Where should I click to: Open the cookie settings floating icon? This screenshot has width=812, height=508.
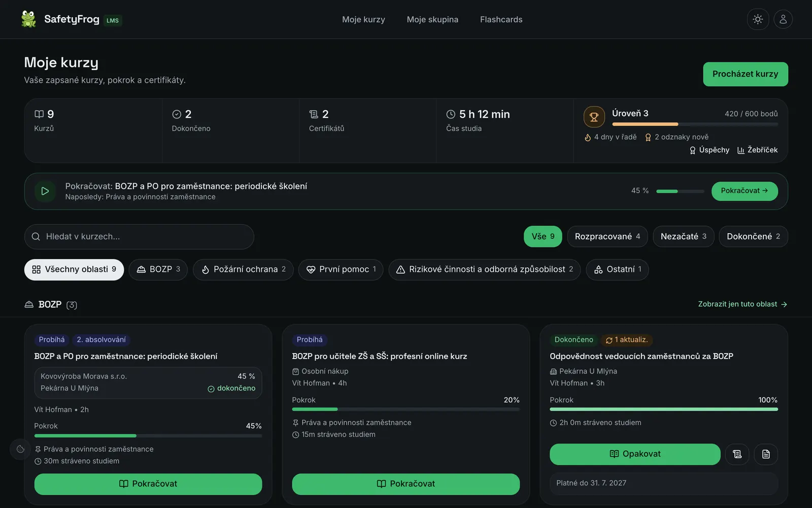(20, 449)
